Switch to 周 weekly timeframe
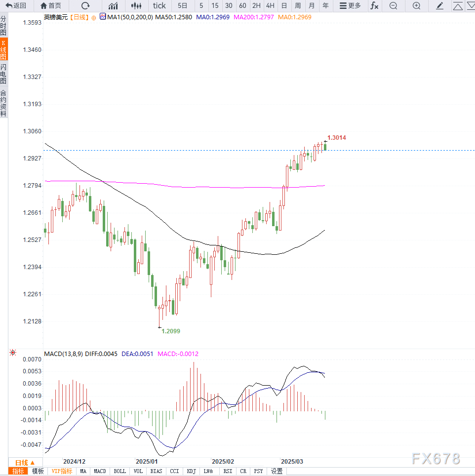Viewport: 475px width, 476px height. 298,6
